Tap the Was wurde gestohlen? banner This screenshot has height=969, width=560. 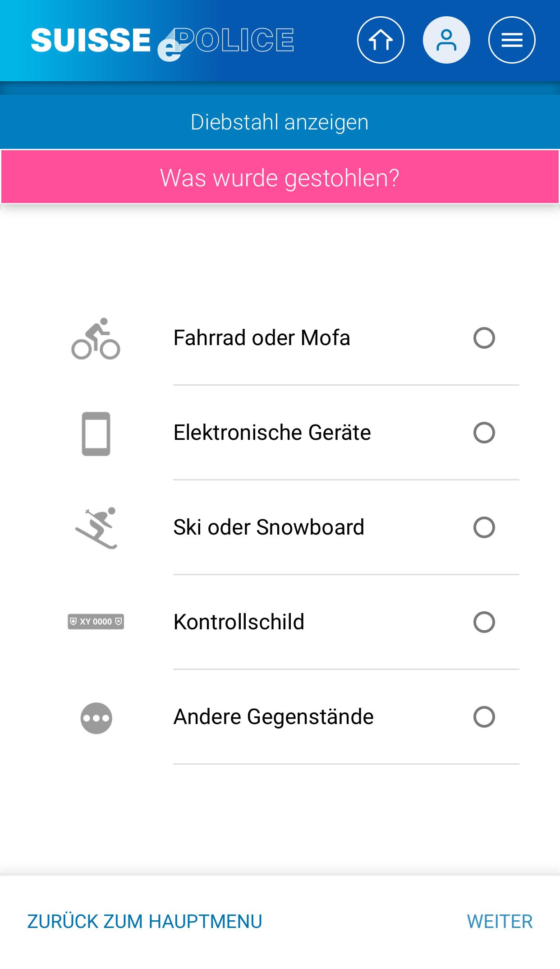280,178
